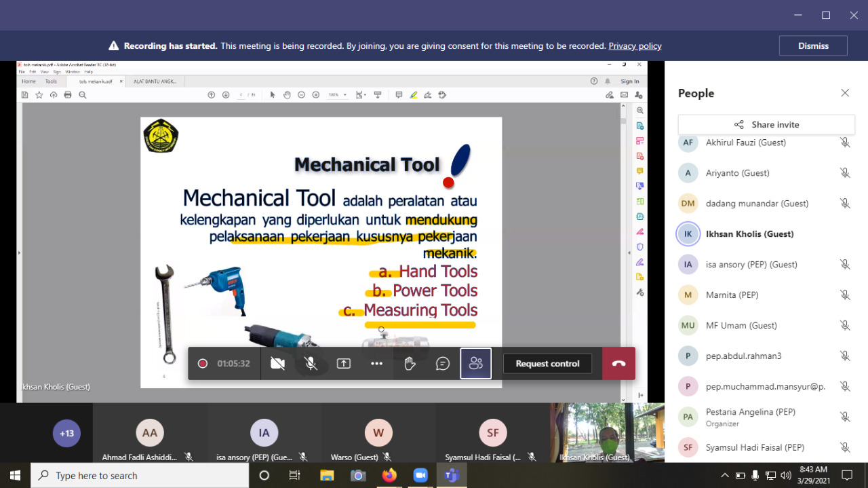Hang up the call with red phone button
This screenshot has height=488, width=868.
(618, 364)
